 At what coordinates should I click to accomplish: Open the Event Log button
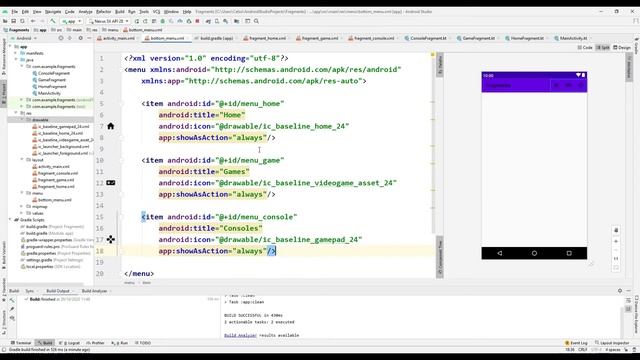[576, 343]
